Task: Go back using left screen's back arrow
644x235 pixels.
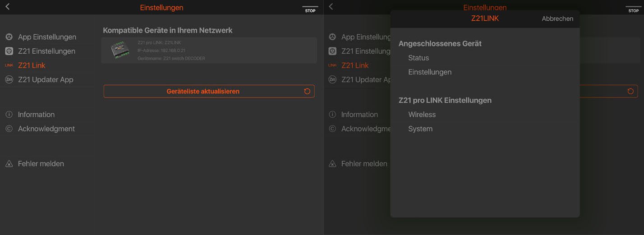Action: pos(7,7)
